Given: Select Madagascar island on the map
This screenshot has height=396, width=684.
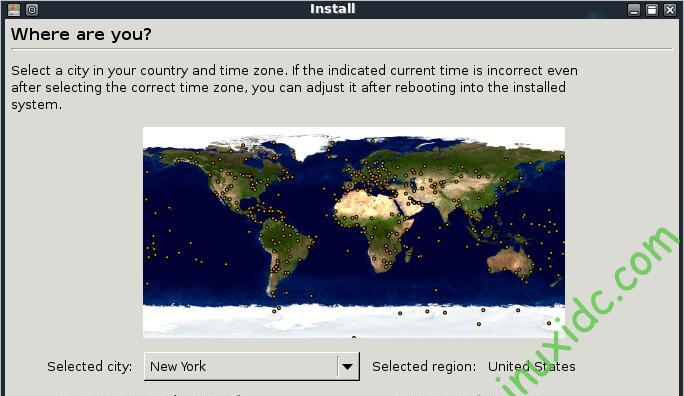Looking at the screenshot, I should pos(408,254).
